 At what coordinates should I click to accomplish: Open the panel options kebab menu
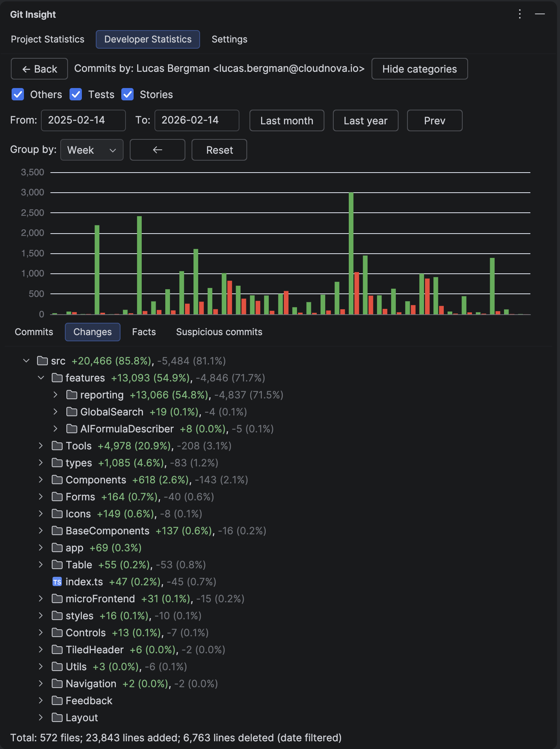[x=519, y=14]
